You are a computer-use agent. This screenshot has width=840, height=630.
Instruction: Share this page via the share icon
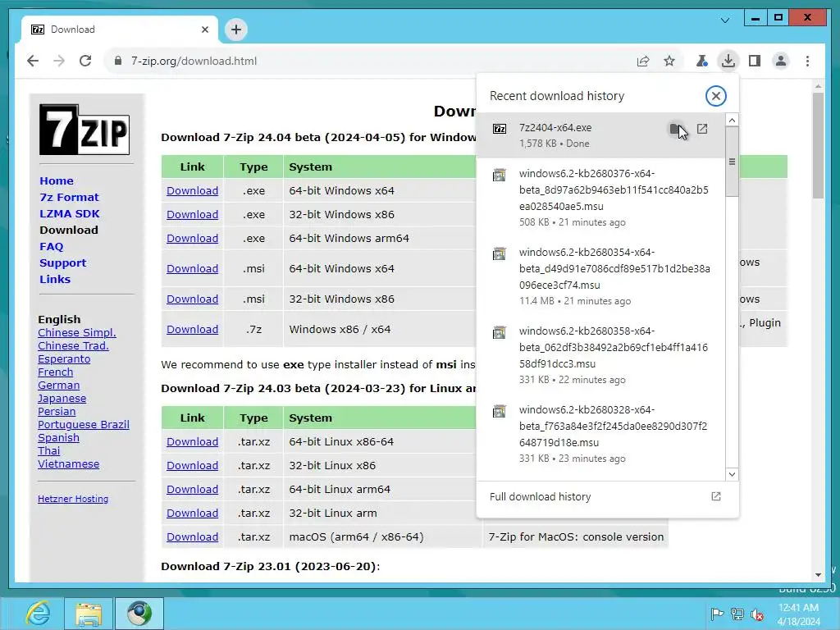click(x=643, y=61)
